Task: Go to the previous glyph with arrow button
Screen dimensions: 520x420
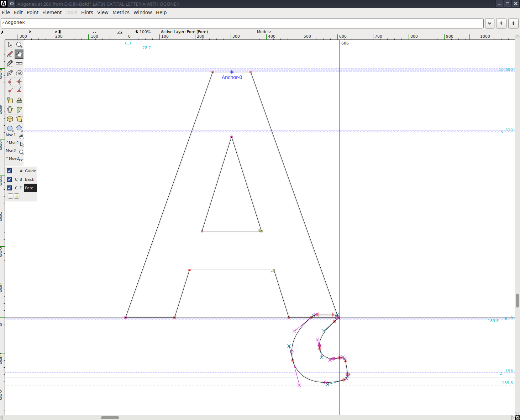Action: (500, 23)
